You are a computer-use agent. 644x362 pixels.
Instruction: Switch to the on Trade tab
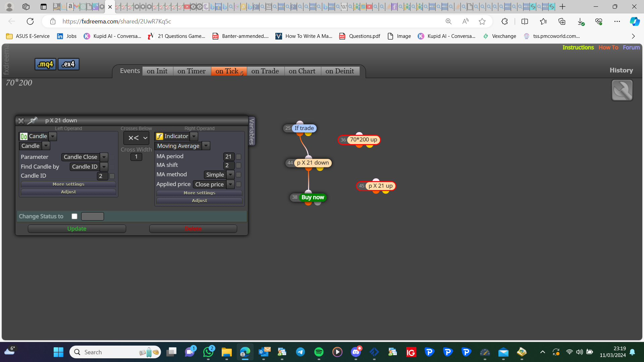265,71
